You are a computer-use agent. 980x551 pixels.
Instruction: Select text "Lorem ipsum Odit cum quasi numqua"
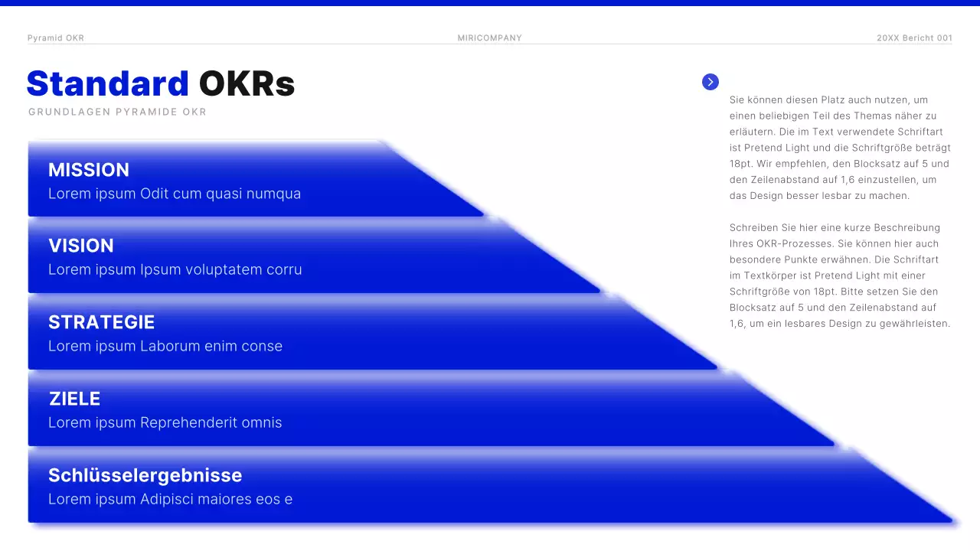pos(175,194)
